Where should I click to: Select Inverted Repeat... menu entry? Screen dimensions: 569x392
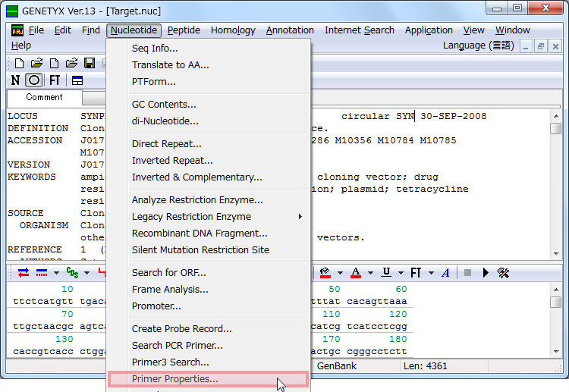click(209, 161)
